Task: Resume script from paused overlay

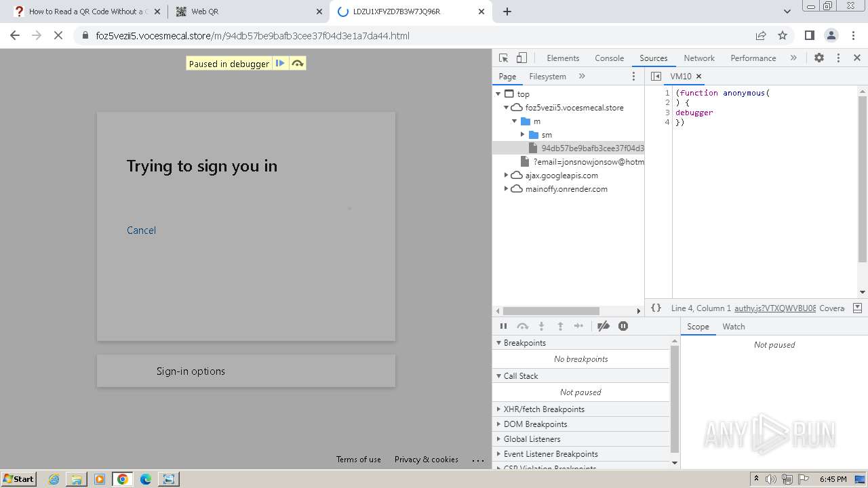Action: [280, 64]
